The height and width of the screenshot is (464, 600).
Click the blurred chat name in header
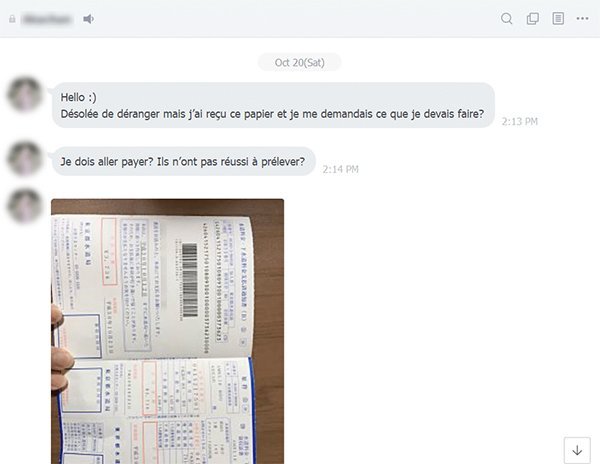click(47, 19)
